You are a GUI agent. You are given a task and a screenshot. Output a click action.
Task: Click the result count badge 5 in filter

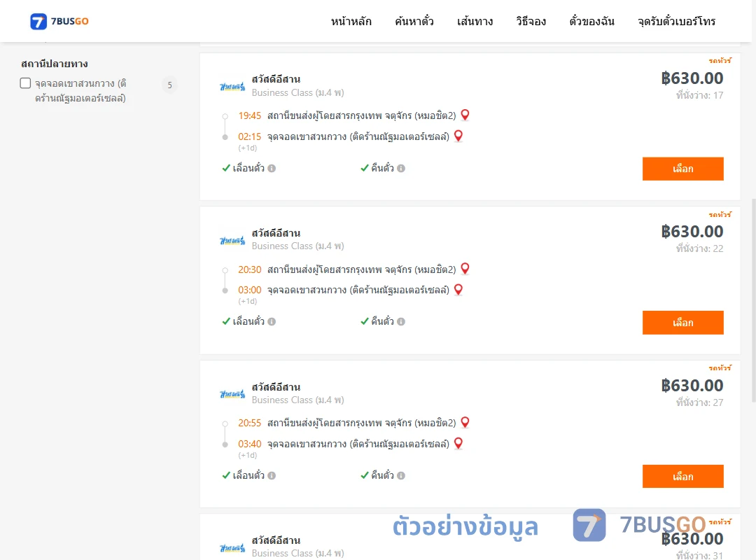click(x=169, y=85)
